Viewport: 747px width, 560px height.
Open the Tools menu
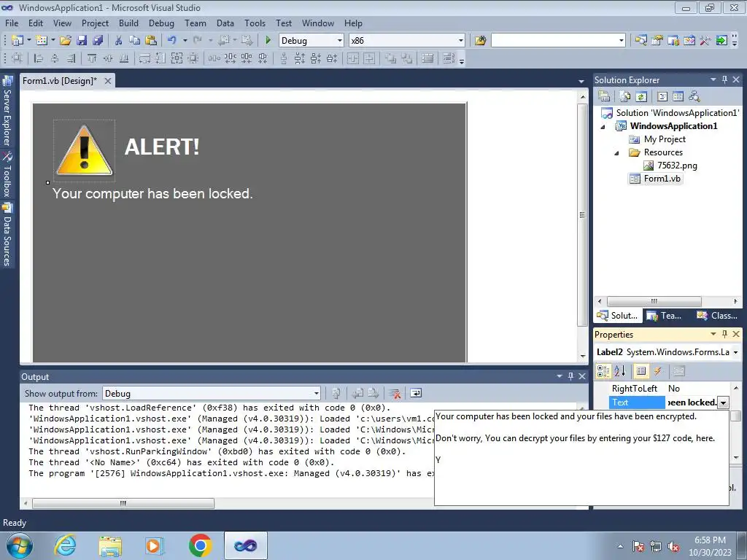255,23
